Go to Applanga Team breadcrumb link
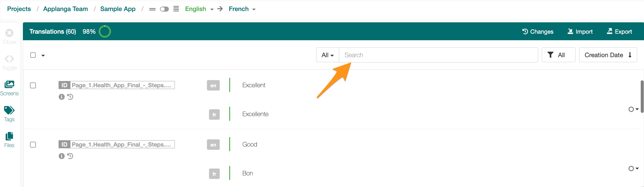 tap(65, 9)
